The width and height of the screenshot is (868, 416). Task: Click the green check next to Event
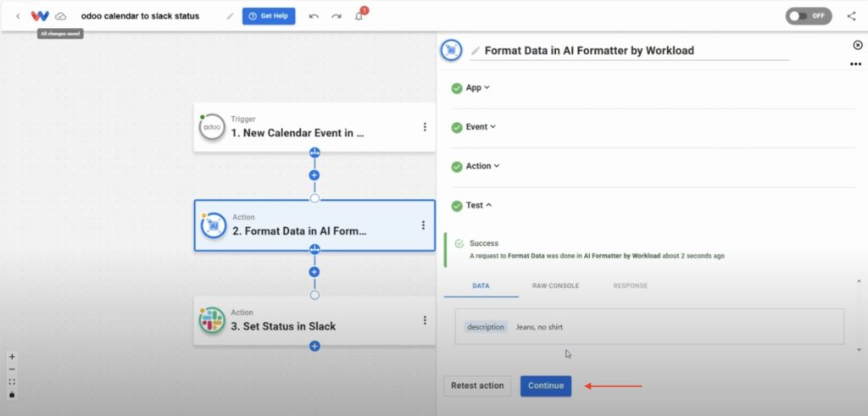coord(457,128)
